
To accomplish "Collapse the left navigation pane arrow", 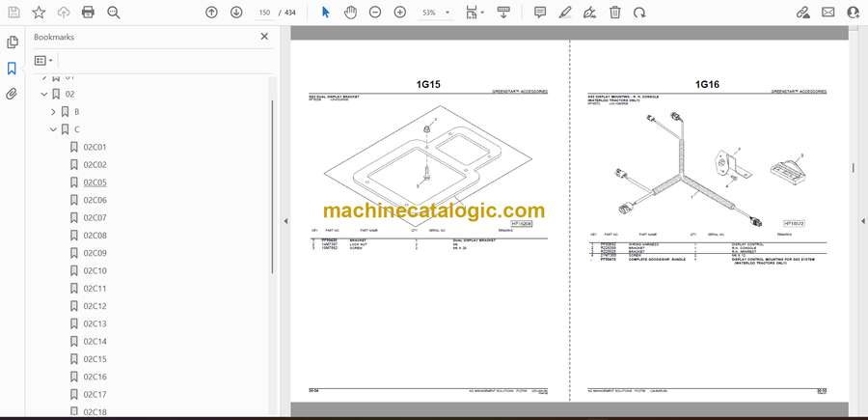I will click(285, 221).
